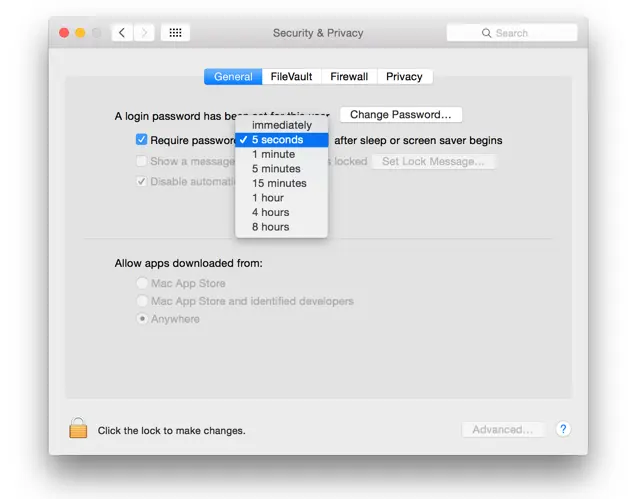Click the Advanced... button
Image resolution: width=640 pixels, height=500 pixels.
pyautogui.click(x=503, y=429)
